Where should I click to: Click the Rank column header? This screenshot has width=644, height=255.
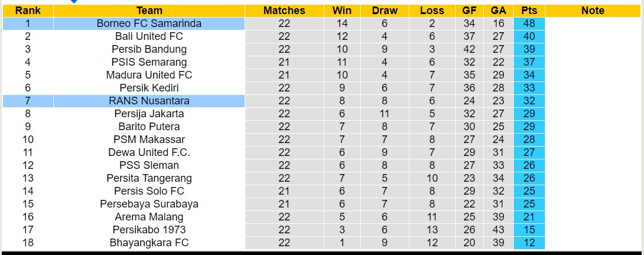28,11
